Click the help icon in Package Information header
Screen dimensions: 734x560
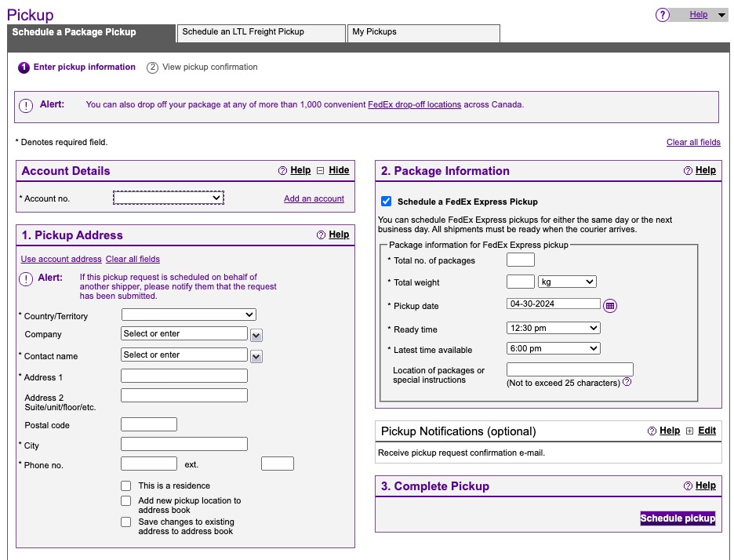[x=688, y=170]
